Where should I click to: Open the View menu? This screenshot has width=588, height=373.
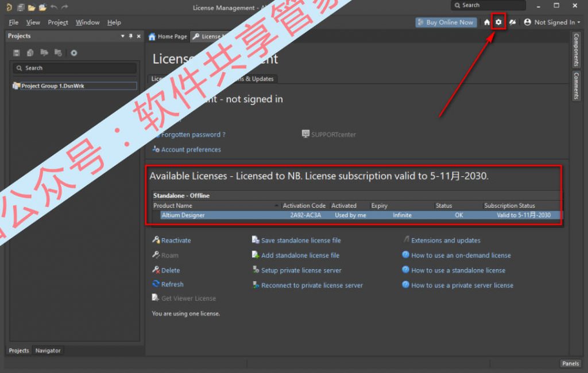[33, 22]
